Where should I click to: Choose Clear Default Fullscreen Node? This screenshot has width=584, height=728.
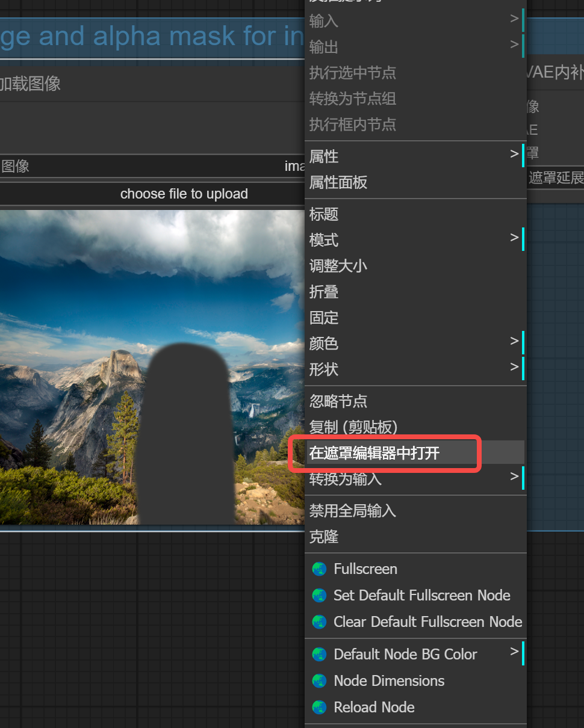415,622
